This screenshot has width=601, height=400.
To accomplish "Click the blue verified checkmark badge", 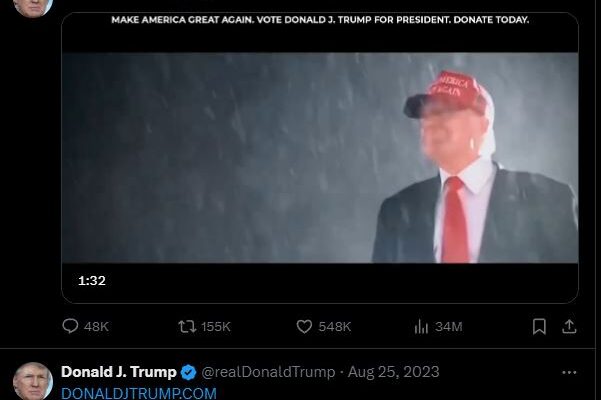I will point(188,372).
